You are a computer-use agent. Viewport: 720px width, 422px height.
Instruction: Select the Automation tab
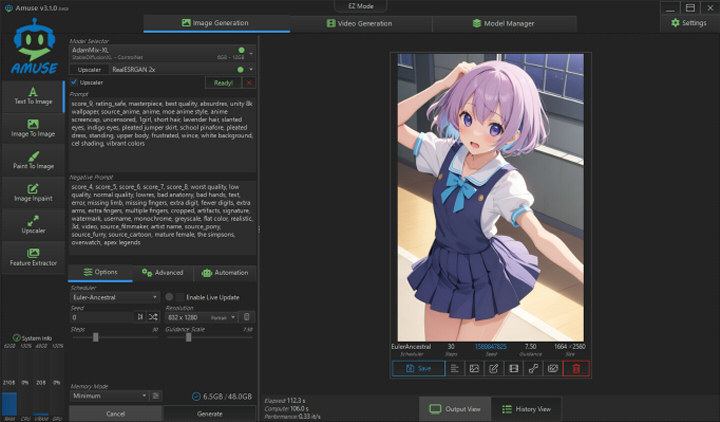225,272
